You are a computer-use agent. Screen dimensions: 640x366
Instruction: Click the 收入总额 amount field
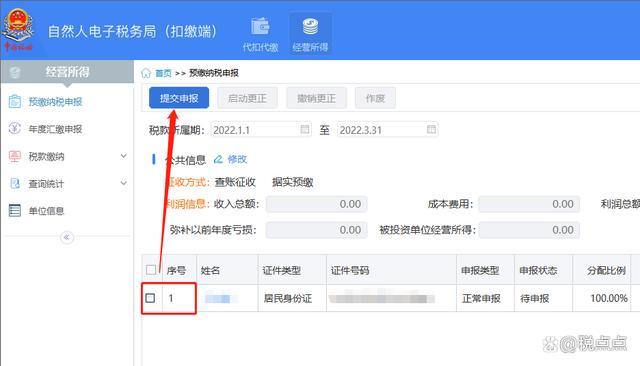(x=317, y=204)
